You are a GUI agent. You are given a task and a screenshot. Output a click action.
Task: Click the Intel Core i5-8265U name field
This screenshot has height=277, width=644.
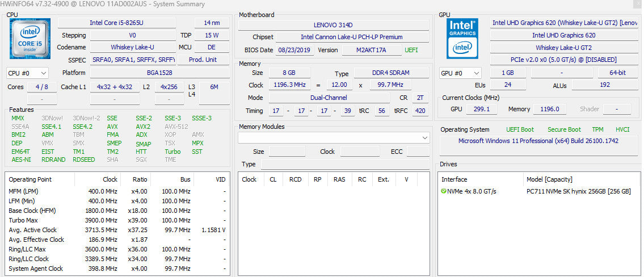click(117, 23)
